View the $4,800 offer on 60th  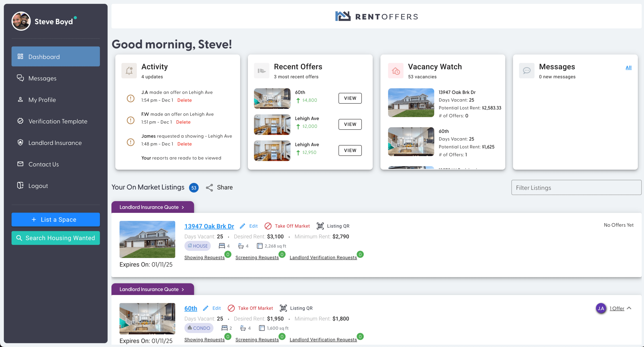coord(350,98)
